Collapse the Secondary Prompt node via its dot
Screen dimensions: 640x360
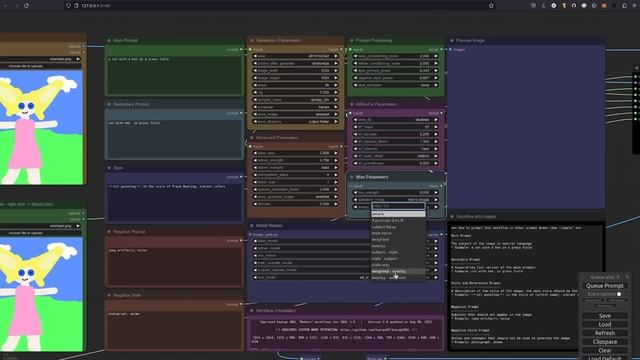[109, 104]
